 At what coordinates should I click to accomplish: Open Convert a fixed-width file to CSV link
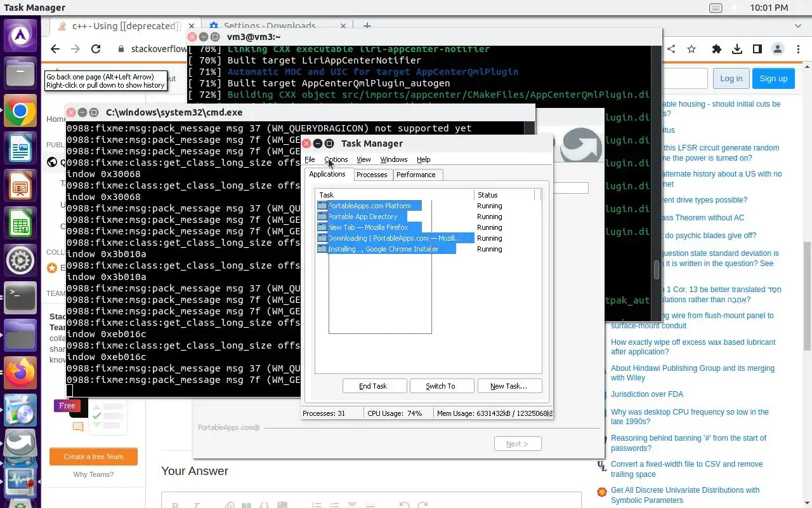point(686,469)
